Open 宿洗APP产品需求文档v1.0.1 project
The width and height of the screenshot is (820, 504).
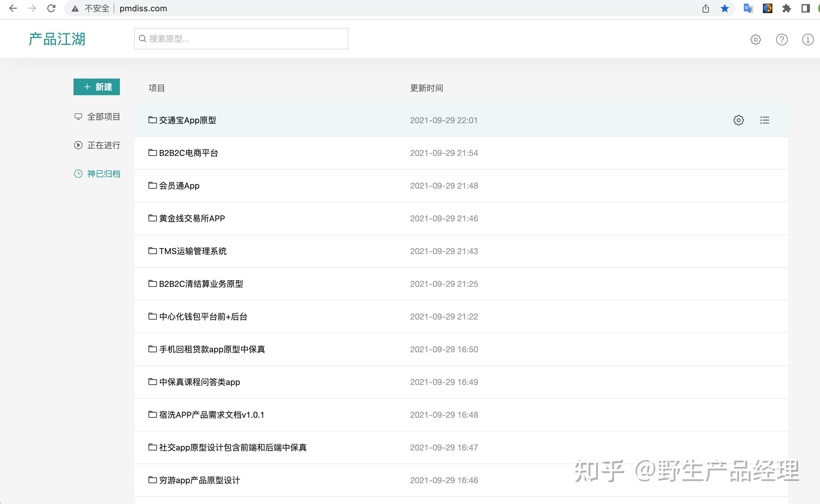211,415
